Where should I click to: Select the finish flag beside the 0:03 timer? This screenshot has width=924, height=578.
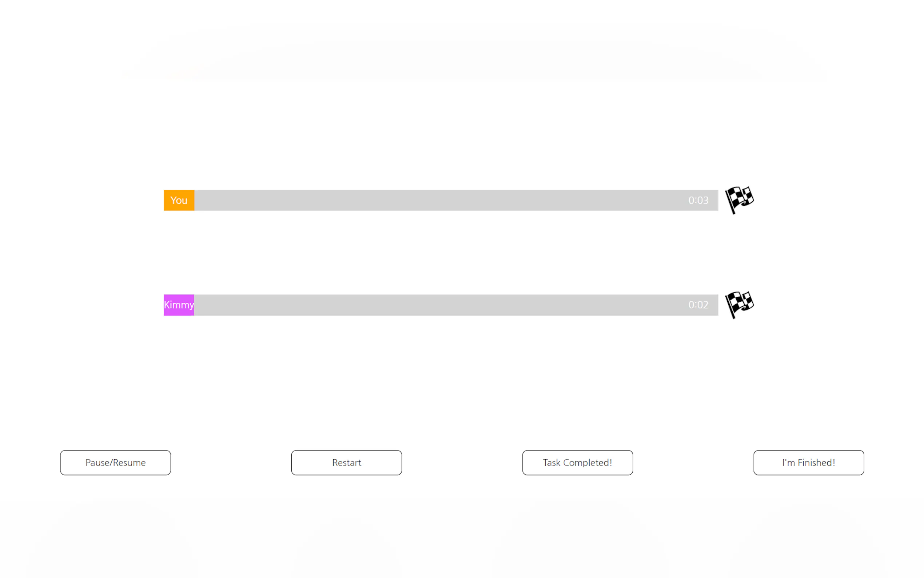(x=739, y=199)
